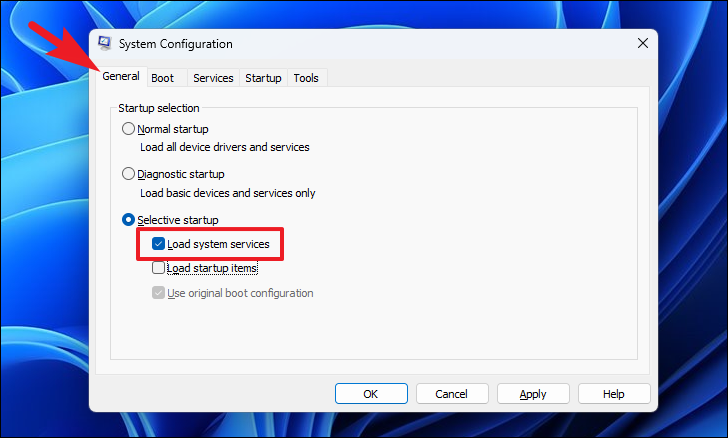Image resolution: width=728 pixels, height=438 pixels.
Task: Open the Services tab
Action: pos(213,78)
